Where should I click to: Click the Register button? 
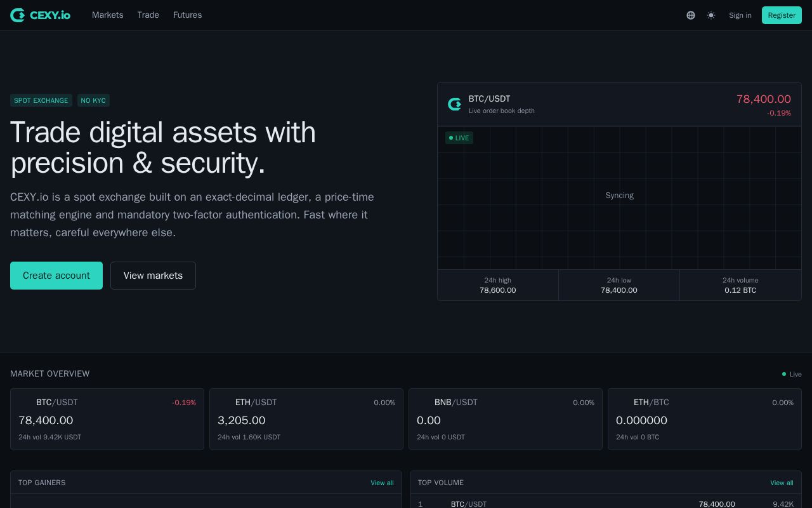coord(782,15)
